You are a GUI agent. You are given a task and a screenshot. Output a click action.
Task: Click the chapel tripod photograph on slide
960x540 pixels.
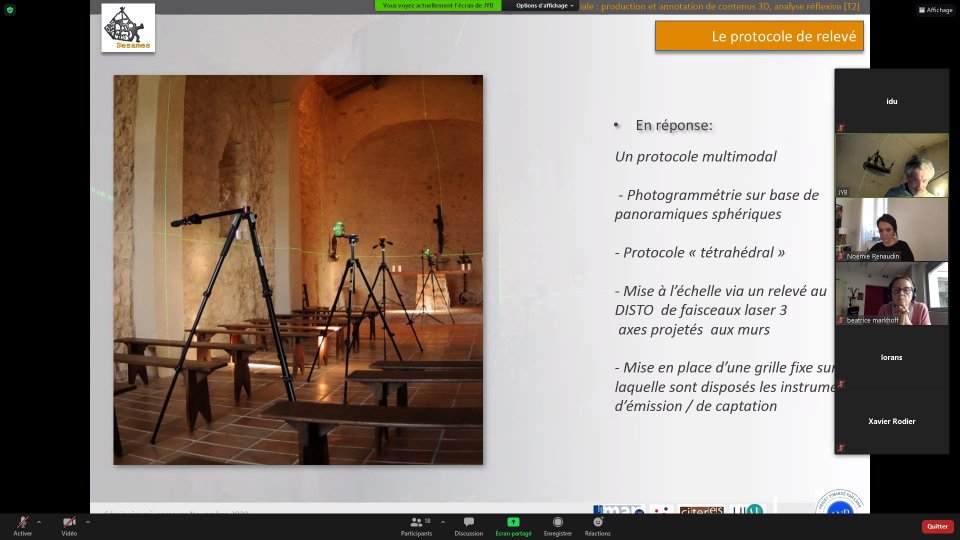click(298, 270)
